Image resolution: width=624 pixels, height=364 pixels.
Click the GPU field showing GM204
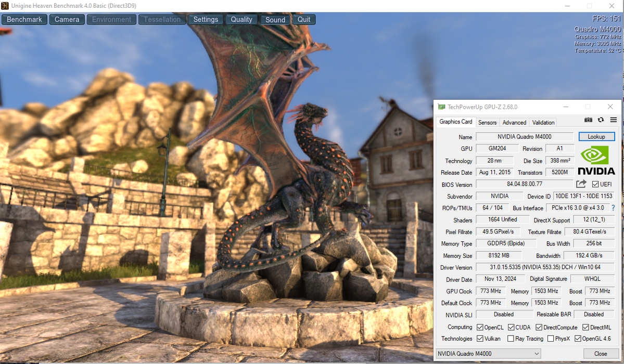(497, 148)
